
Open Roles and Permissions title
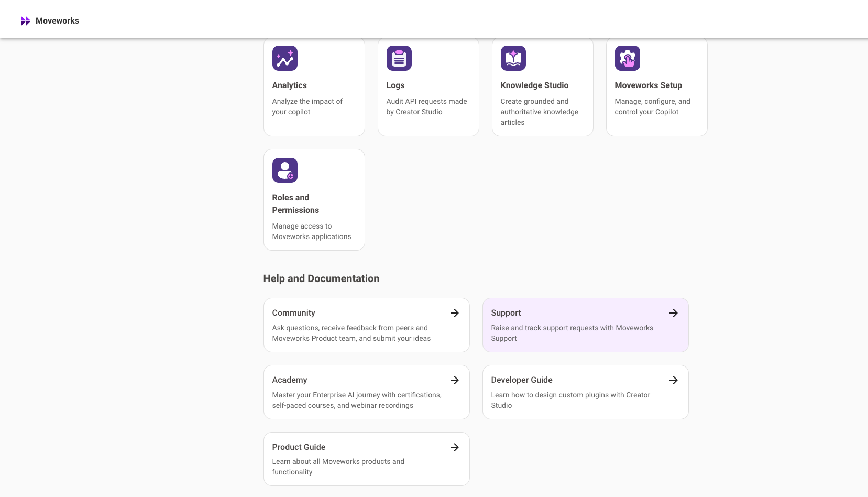[x=295, y=204]
